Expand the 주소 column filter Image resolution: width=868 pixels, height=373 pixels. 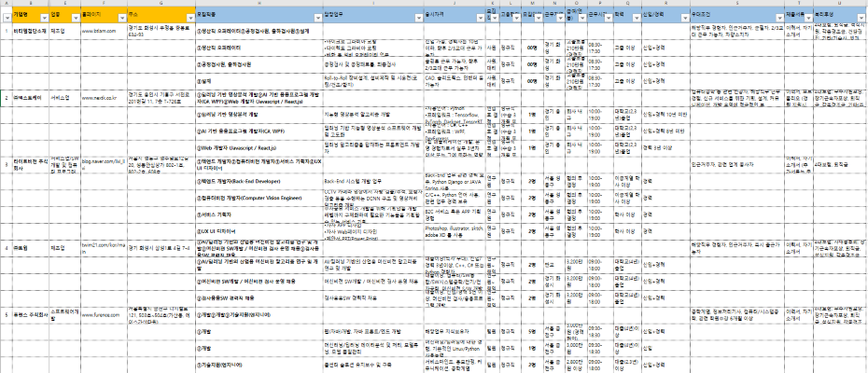pyautogui.click(x=189, y=17)
